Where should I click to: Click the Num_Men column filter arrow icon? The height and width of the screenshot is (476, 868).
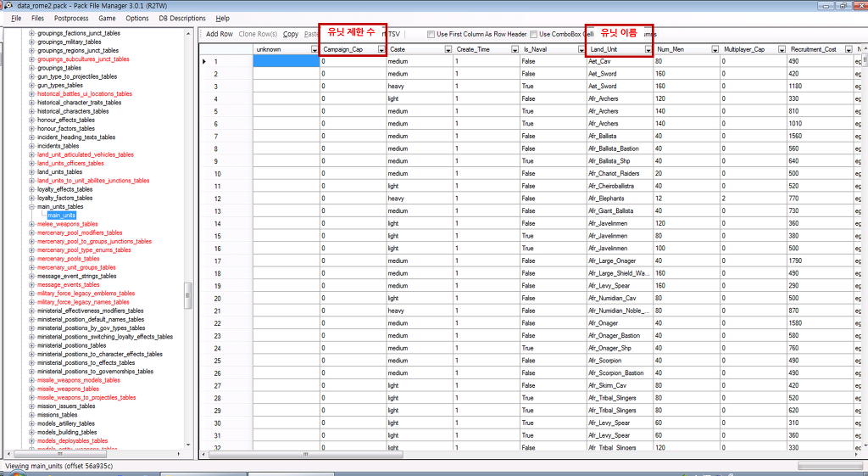coord(715,50)
